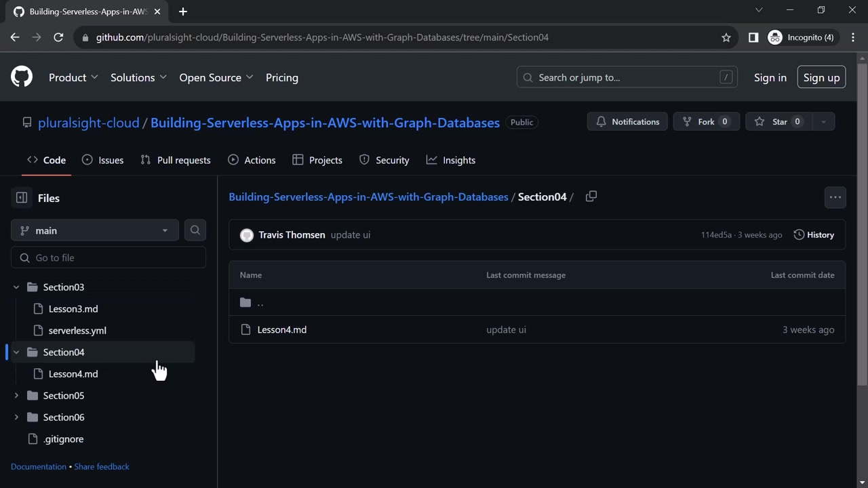
Task: Open the Lesson4.md file link
Action: tap(282, 329)
